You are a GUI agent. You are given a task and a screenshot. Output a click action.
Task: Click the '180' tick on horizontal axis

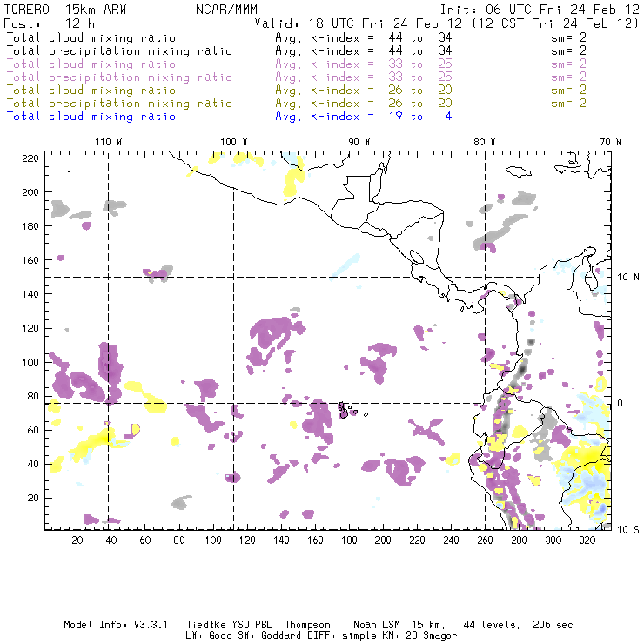[349, 540]
